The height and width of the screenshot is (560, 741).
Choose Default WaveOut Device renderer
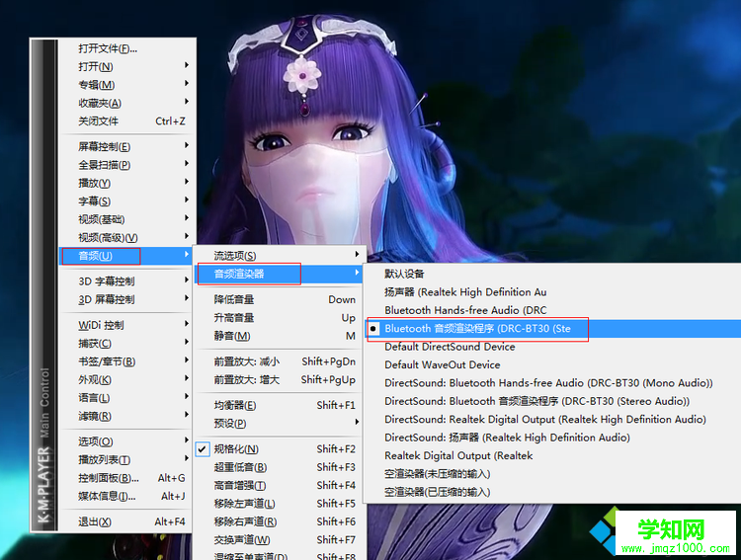pyautogui.click(x=553, y=364)
